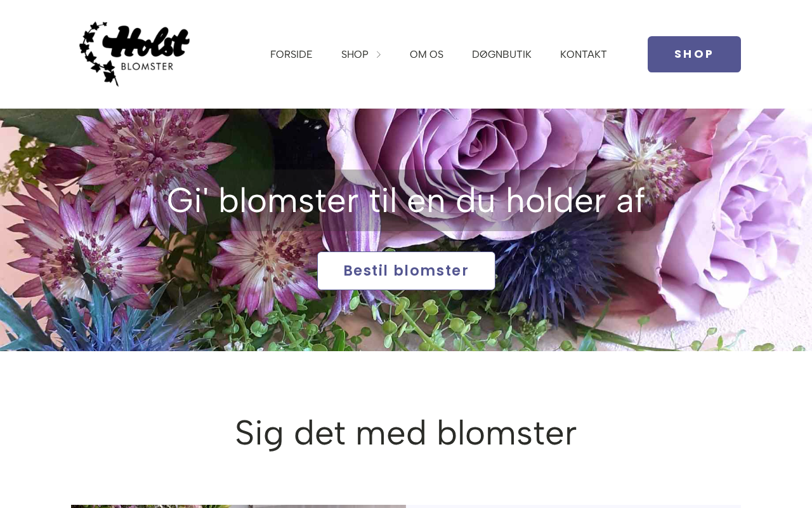Click the Holst Blomster logo

[x=134, y=54]
